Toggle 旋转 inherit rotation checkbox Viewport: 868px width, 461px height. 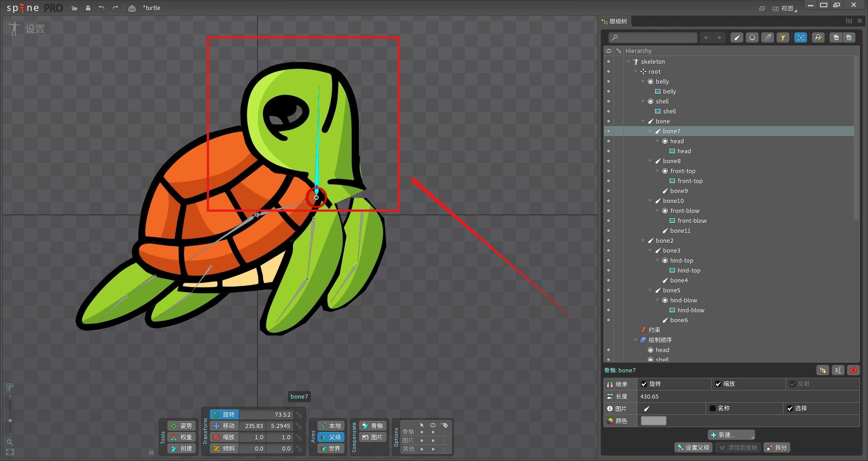(644, 384)
